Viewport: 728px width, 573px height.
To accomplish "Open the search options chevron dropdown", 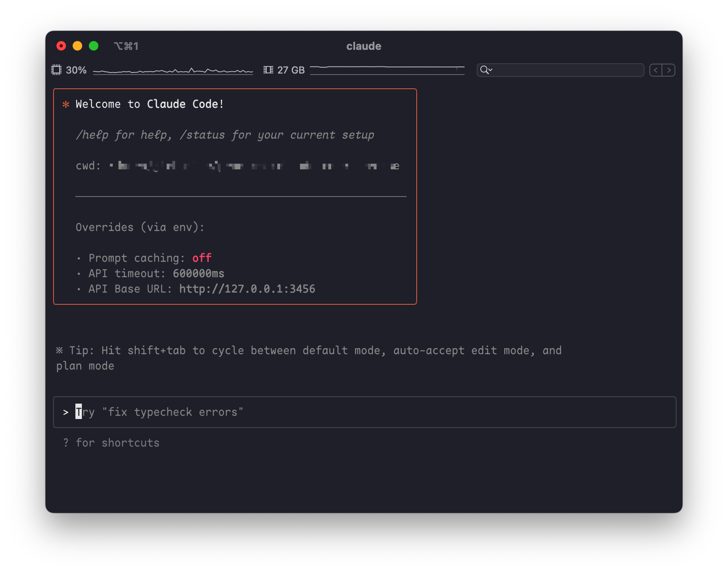I will click(x=491, y=71).
